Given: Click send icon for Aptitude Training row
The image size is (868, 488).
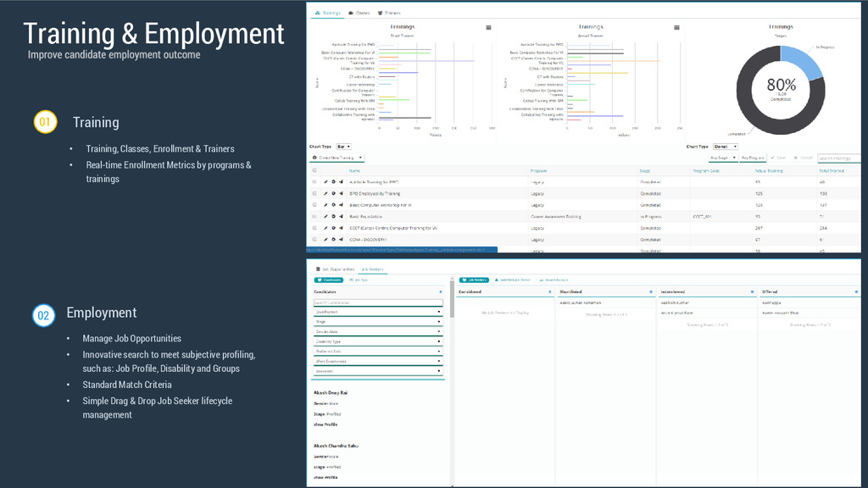Looking at the screenshot, I should coord(341,182).
